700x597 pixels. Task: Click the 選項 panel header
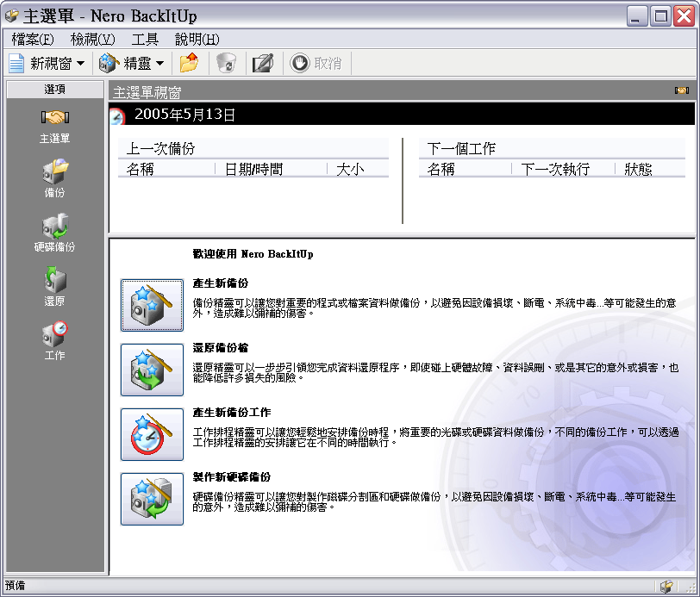[55, 90]
